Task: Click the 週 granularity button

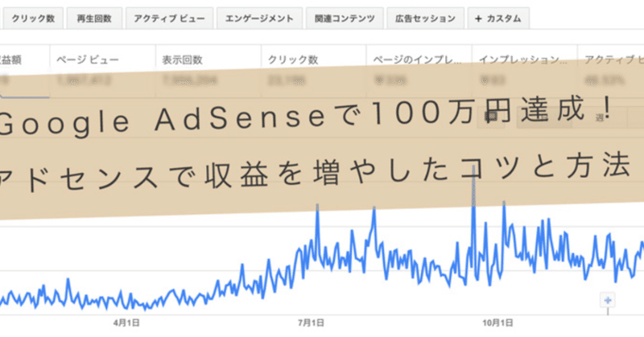Action: click(600, 117)
